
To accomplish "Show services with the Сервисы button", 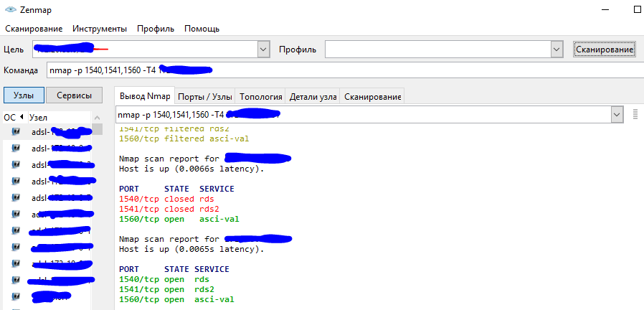I will coord(75,95).
